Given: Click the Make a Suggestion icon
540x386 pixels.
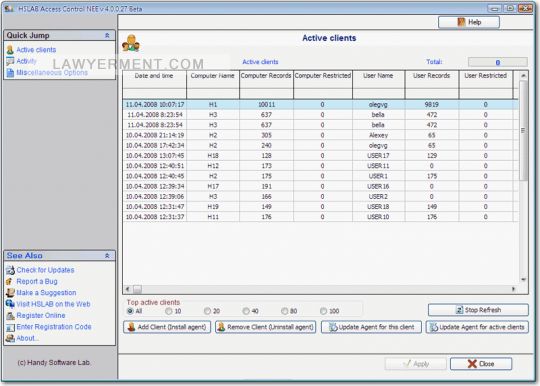Looking at the screenshot, I should (10, 293).
